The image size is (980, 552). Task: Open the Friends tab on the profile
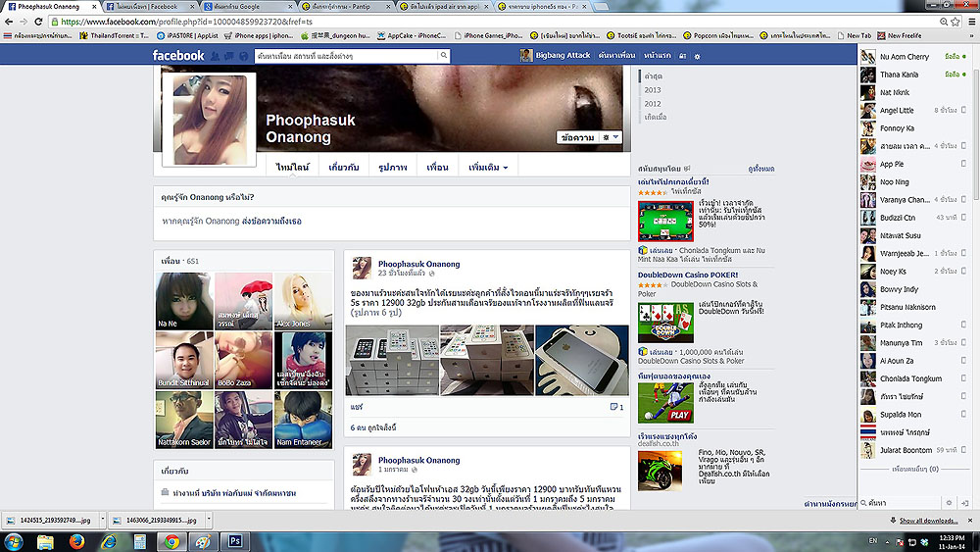tap(437, 167)
